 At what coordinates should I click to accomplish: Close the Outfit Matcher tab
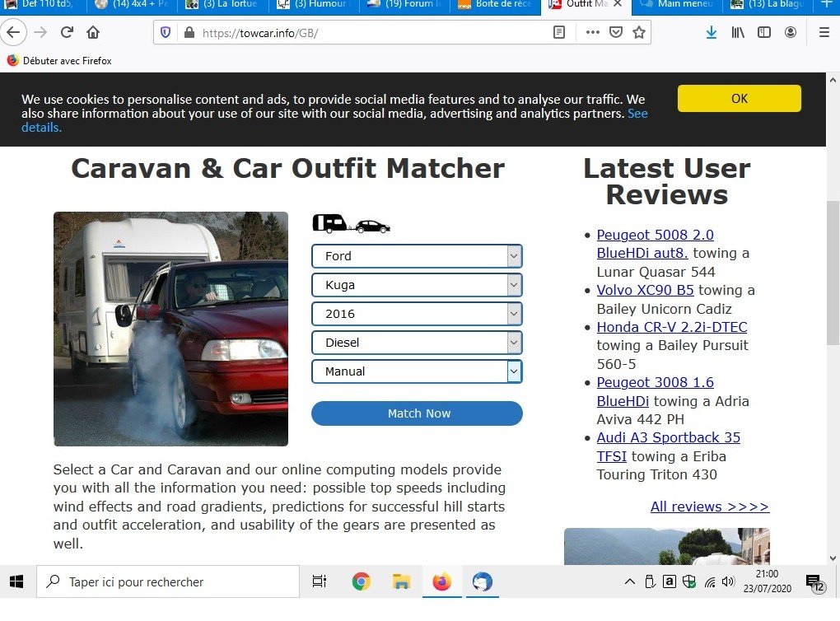point(618,4)
